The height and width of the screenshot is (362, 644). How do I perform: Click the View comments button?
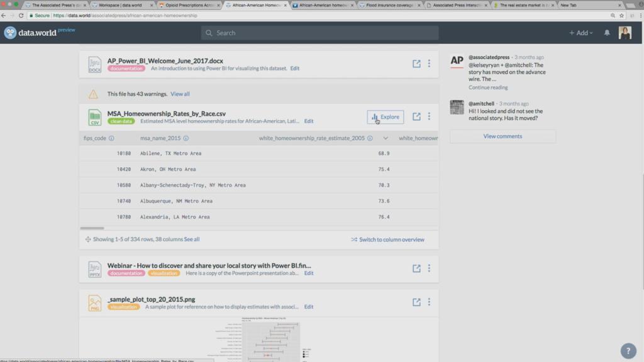point(502,136)
